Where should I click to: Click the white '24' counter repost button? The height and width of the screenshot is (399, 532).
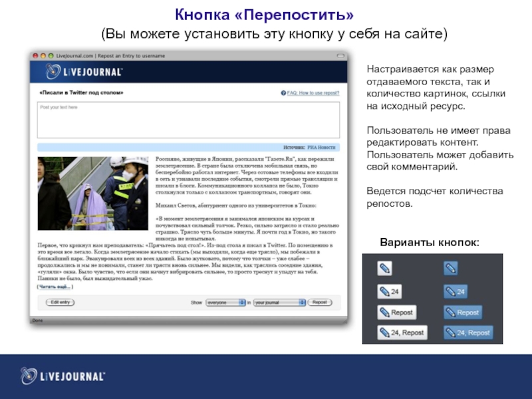point(390,291)
